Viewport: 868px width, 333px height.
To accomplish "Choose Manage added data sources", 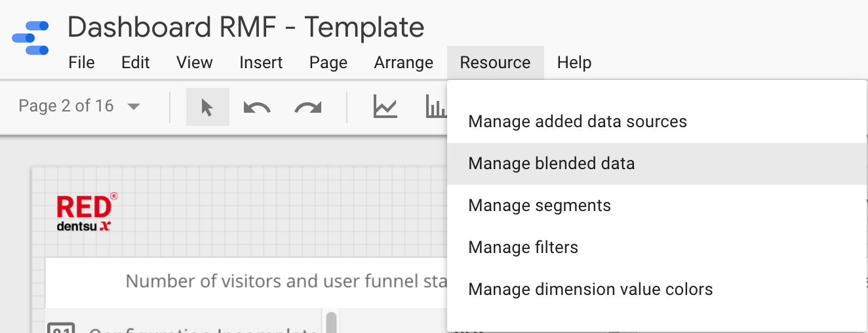I will click(578, 122).
